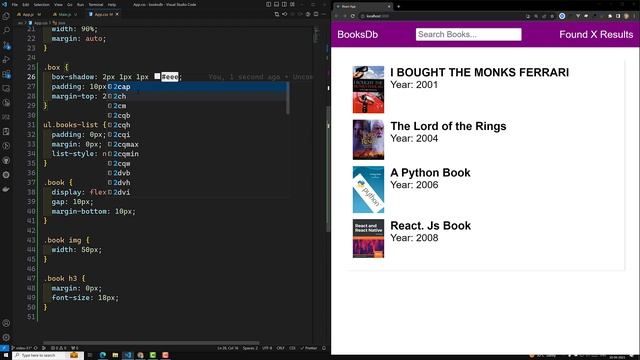Click the I Bought the Monks Ferrari book cover

pyautogui.click(x=368, y=90)
